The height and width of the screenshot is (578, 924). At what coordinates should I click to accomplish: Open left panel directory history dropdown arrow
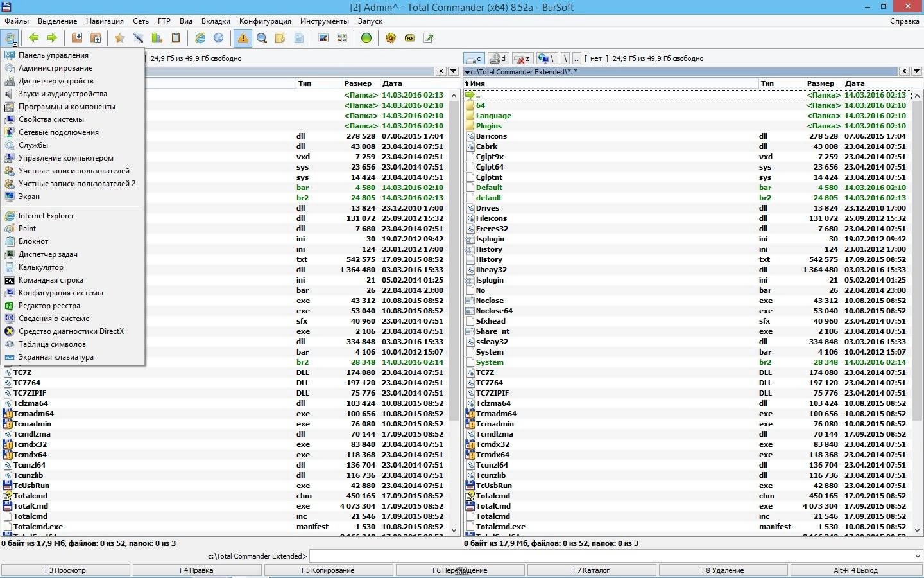(x=454, y=71)
